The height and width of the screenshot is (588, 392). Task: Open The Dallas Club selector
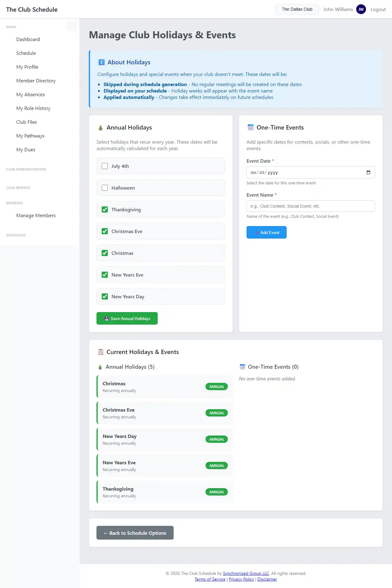297,9
